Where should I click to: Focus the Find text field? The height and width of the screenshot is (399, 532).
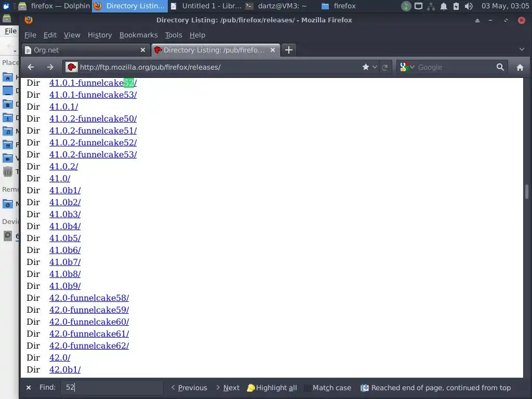tap(112, 388)
